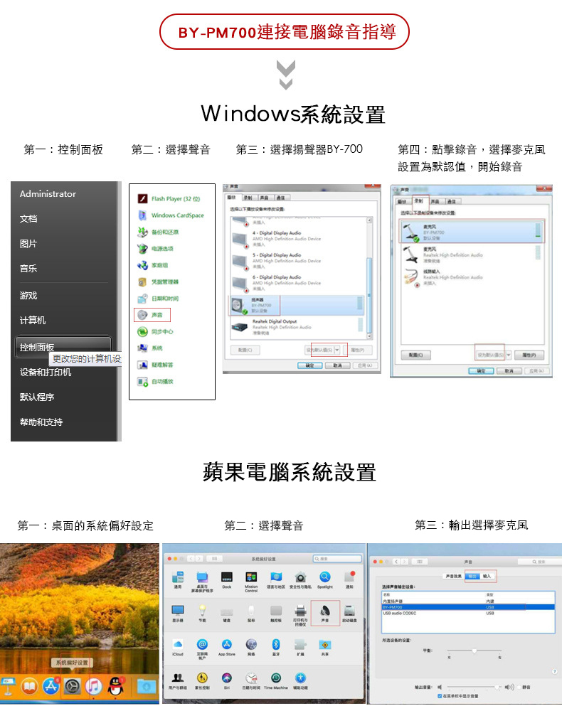Click 配置(C) in the recording dialog

click(415, 355)
